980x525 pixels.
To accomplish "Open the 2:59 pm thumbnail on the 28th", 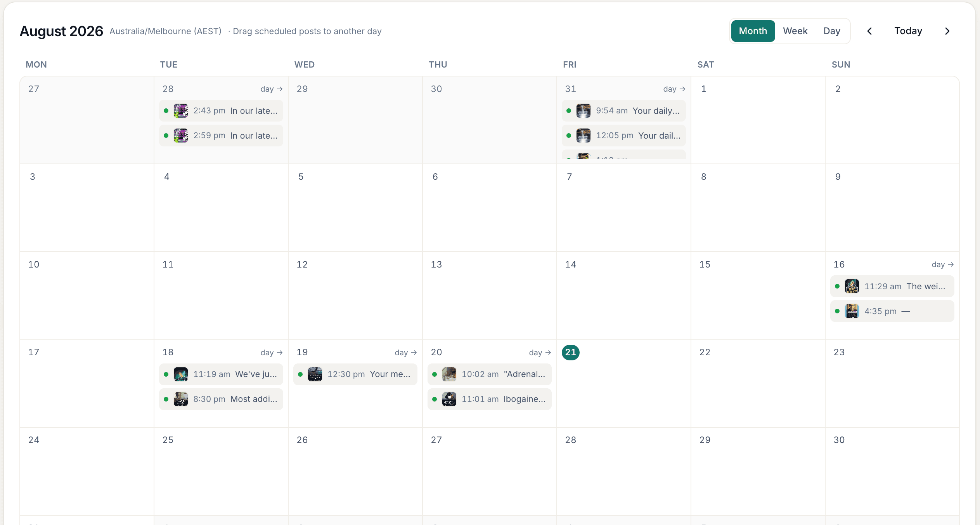I will [x=180, y=136].
